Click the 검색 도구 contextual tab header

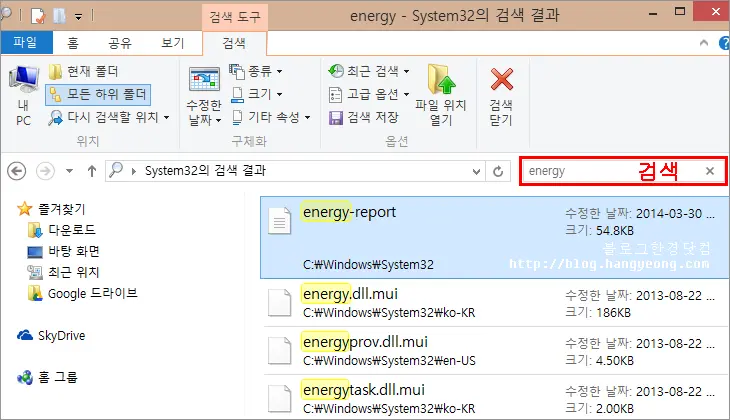point(235,17)
